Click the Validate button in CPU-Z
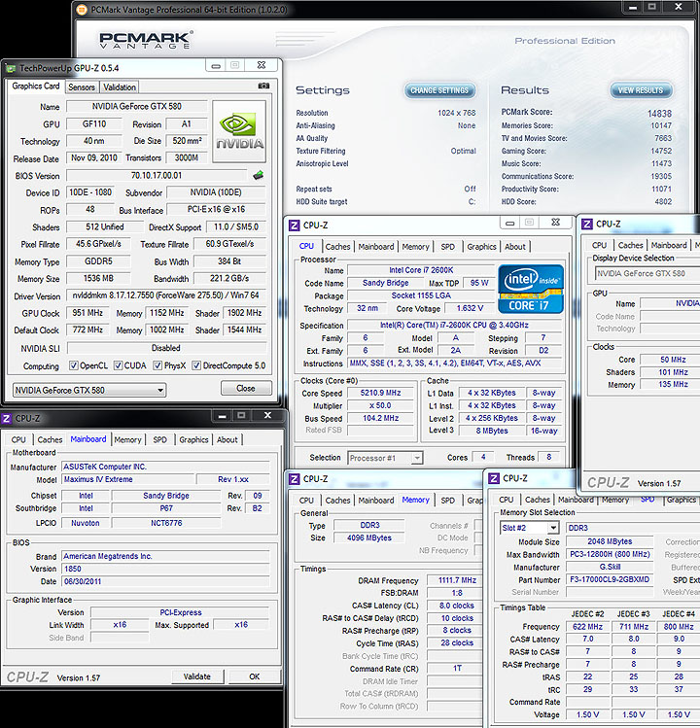Image resolution: width=700 pixels, height=728 pixels. tap(197, 676)
